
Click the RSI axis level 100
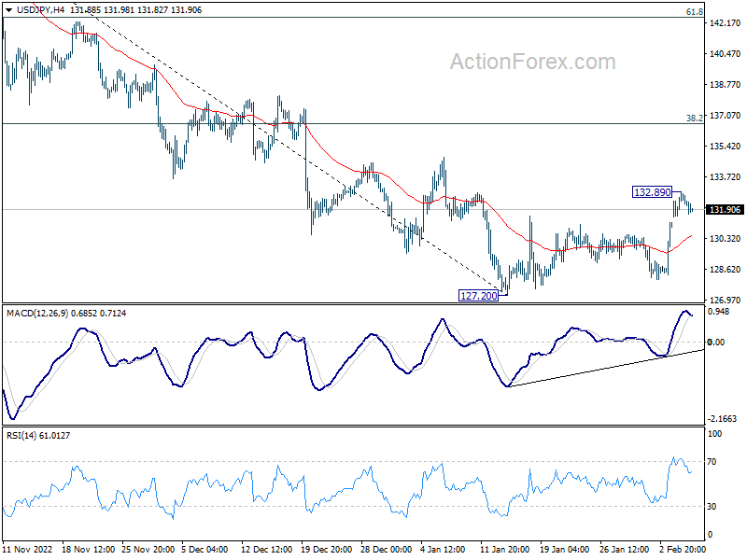tap(714, 434)
